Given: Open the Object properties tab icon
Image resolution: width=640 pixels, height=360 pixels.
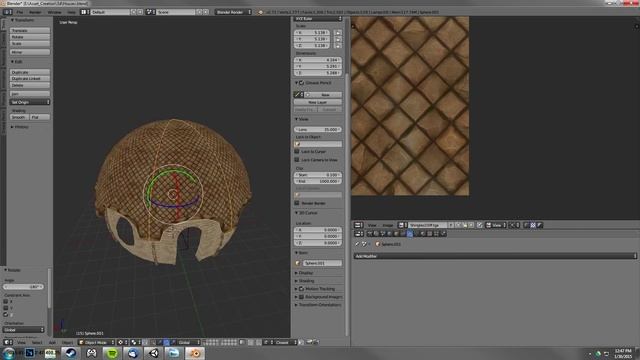Looking at the screenshot, I should pos(396,233).
